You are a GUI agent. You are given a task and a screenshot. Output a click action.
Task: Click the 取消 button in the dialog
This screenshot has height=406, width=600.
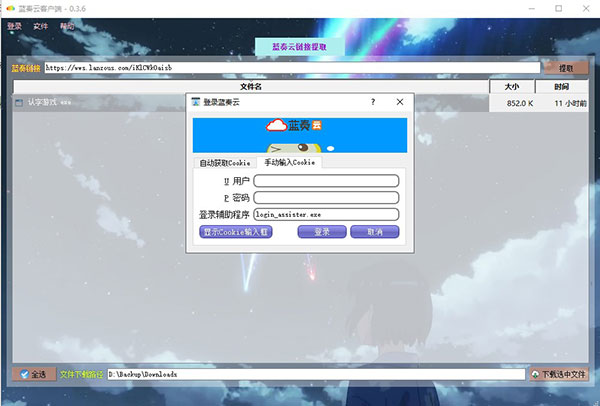[374, 232]
